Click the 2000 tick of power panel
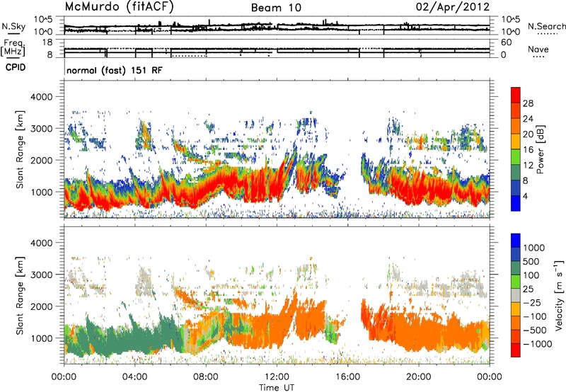The height and width of the screenshot is (392, 566). tap(43, 160)
